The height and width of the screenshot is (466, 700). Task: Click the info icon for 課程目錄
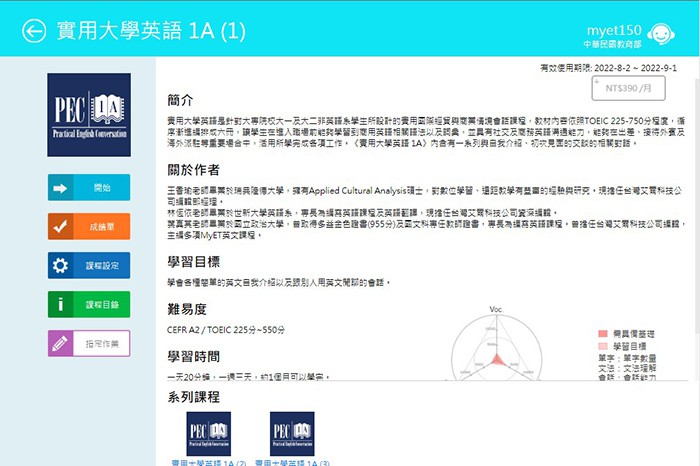pyautogui.click(x=60, y=304)
